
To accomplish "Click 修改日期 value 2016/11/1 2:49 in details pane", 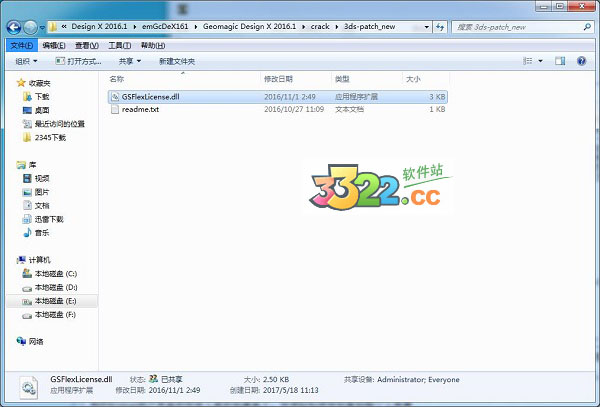I will click(174, 391).
